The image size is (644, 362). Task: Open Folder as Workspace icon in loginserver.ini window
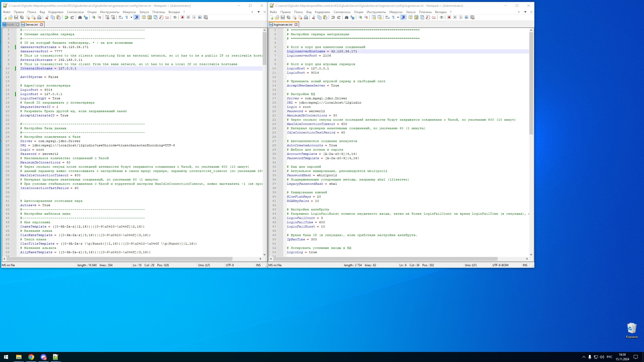(x=434, y=17)
